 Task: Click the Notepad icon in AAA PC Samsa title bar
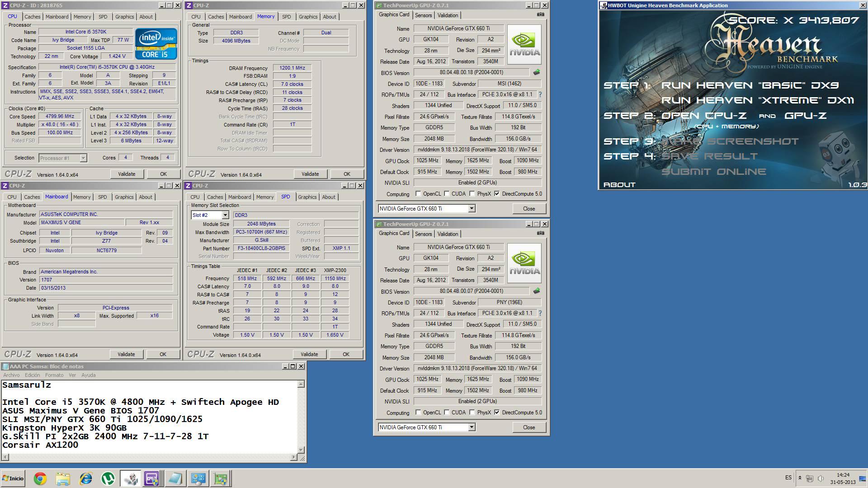coord(5,366)
